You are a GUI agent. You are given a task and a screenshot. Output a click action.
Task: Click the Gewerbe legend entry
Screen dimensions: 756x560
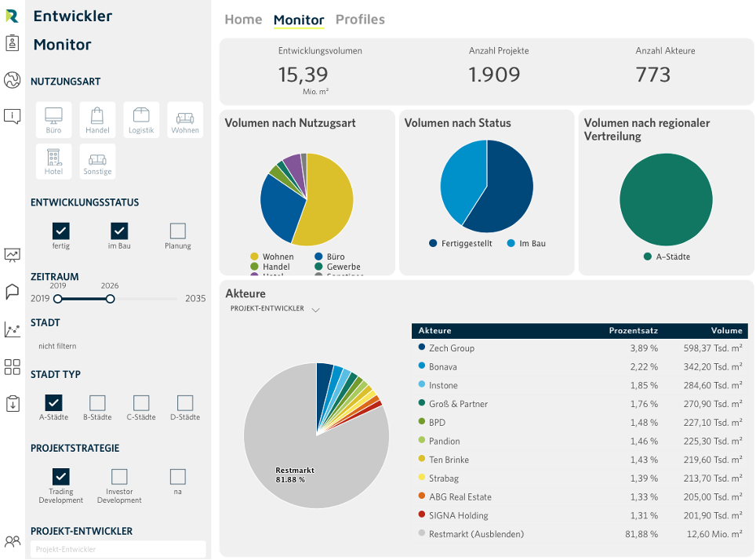337,267
